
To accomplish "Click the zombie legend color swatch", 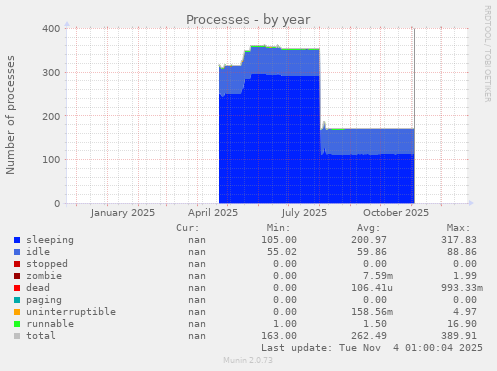I will [x=17, y=276].
